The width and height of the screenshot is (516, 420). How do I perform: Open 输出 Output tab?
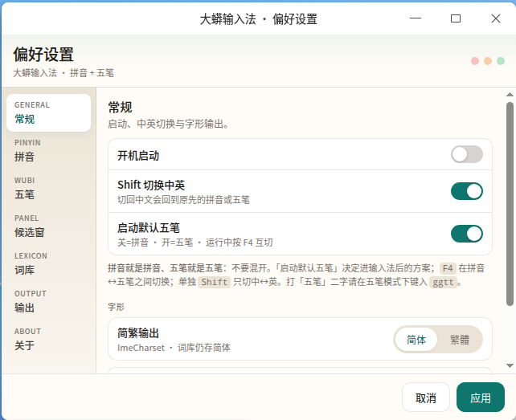(x=49, y=302)
